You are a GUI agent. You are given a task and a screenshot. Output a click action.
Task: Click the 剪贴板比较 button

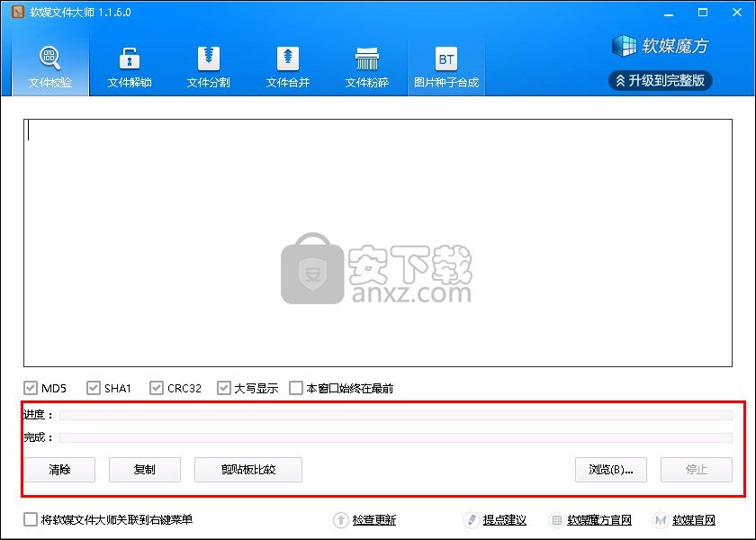248,470
